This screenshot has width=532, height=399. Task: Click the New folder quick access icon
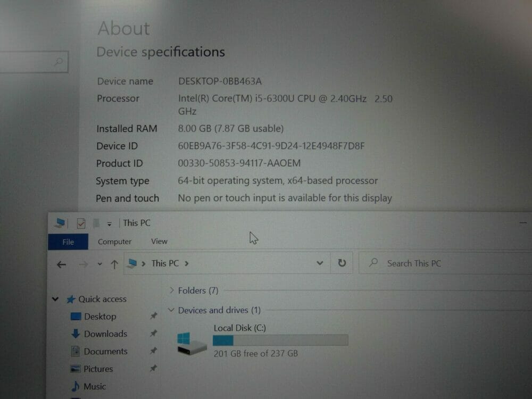click(96, 223)
